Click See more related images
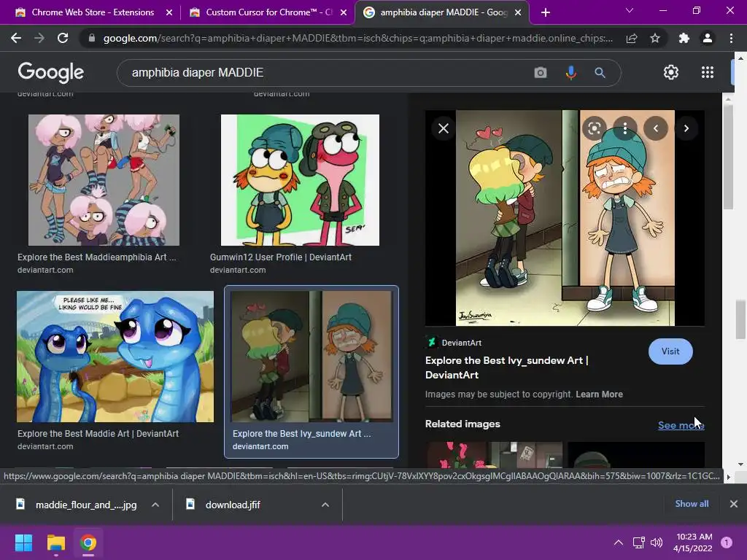Viewport: 747px width, 560px height. pos(681,425)
